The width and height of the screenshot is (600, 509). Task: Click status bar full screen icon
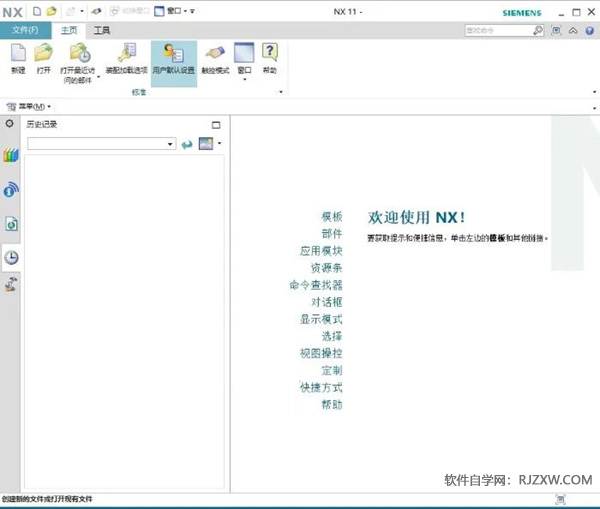(560, 499)
